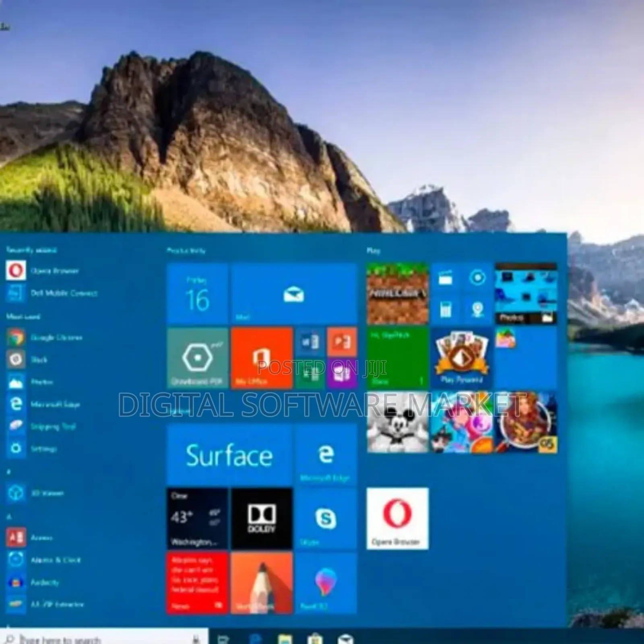The height and width of the screenshot is (644, 644).
Task: Open File Explorer from the taskbar
Action: point(285,638)
